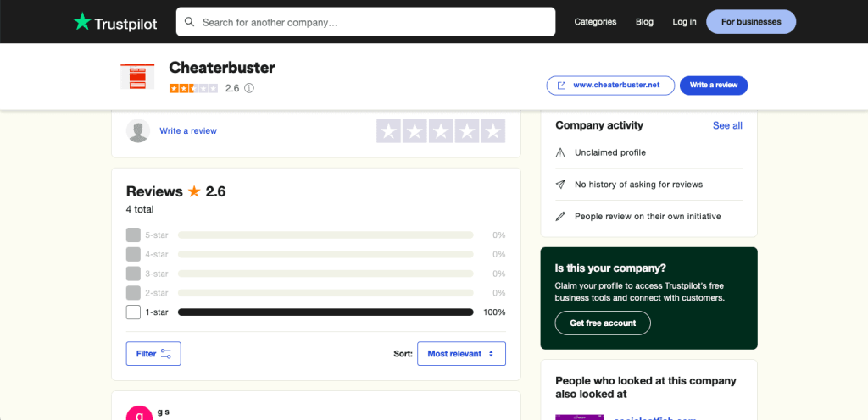Click People review on their own initiative
The image size is (868, 420).
[648, 217]
